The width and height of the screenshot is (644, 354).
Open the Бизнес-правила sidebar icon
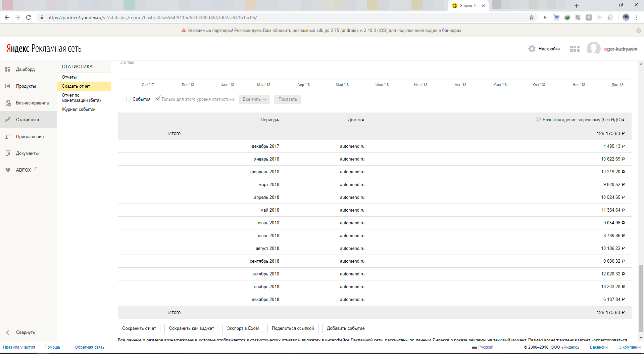pyautogui.click(x=8, y=103)
